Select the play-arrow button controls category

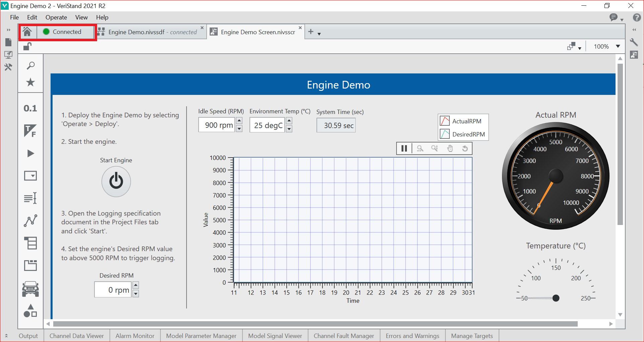[x=30, y=154]
